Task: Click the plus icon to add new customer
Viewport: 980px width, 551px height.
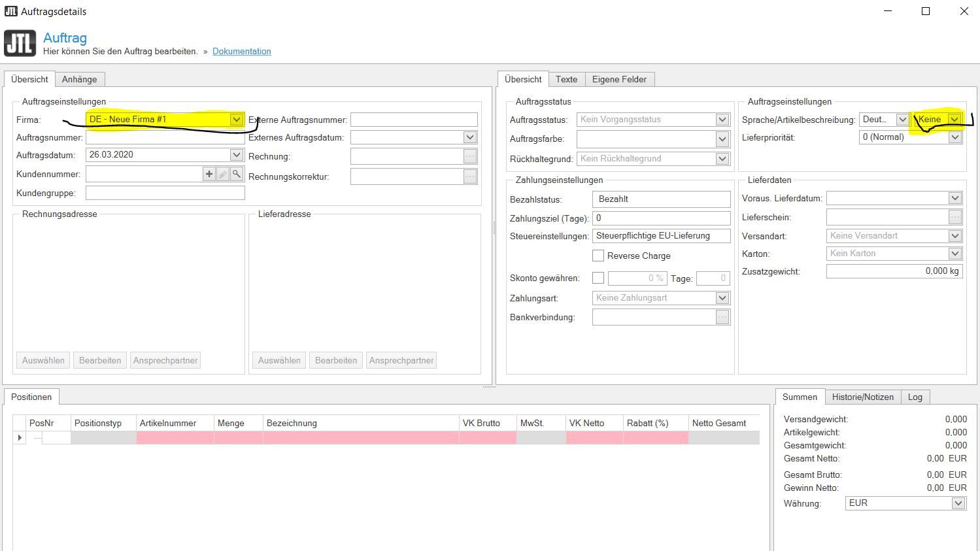Action: click(209, 174)
